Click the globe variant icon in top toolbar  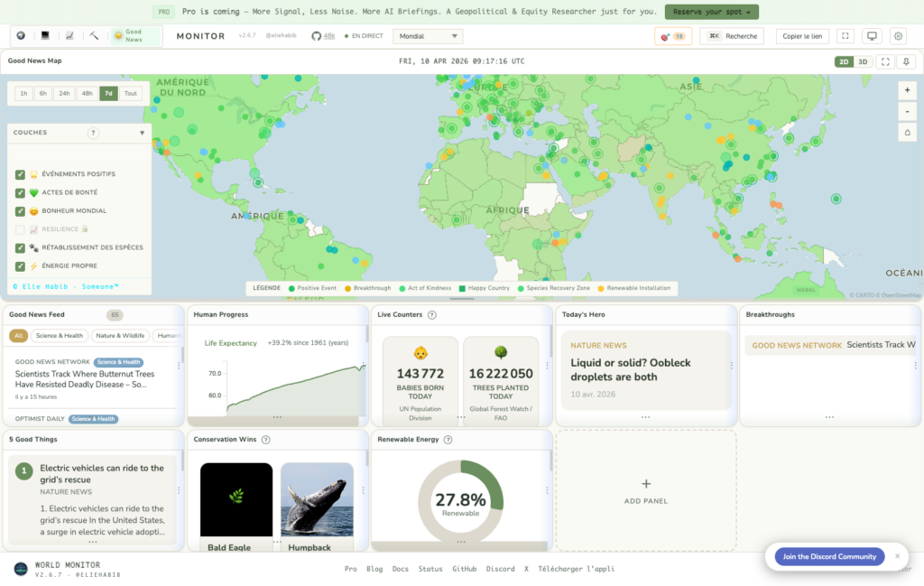[x=21, y=36]
